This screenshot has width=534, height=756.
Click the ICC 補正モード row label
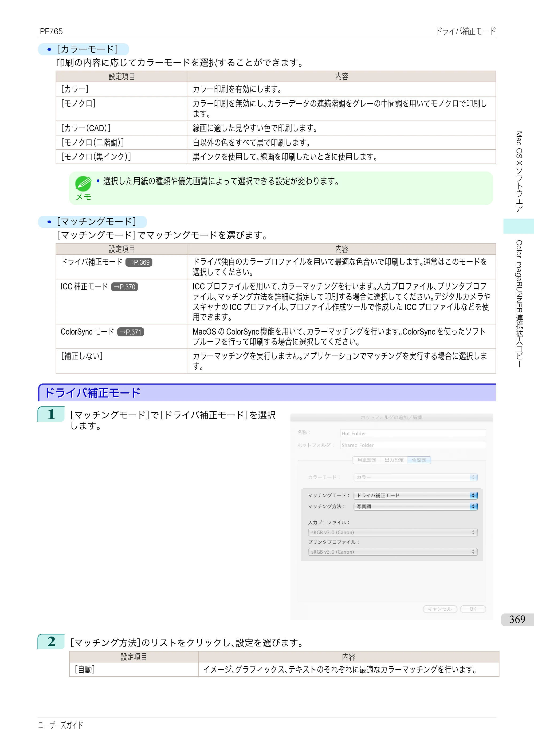[84, 286]
